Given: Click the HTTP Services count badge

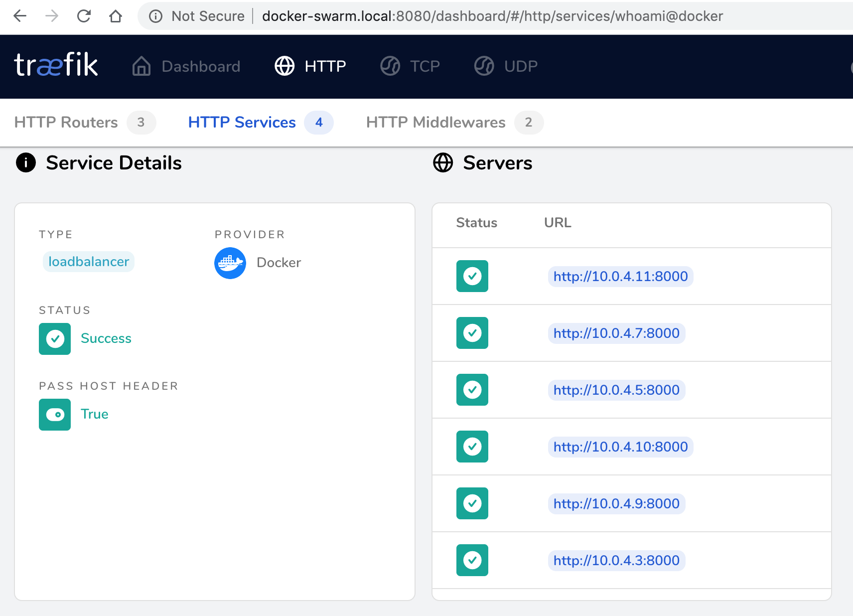Looking at the screenshot, I should tap(319, 122).
